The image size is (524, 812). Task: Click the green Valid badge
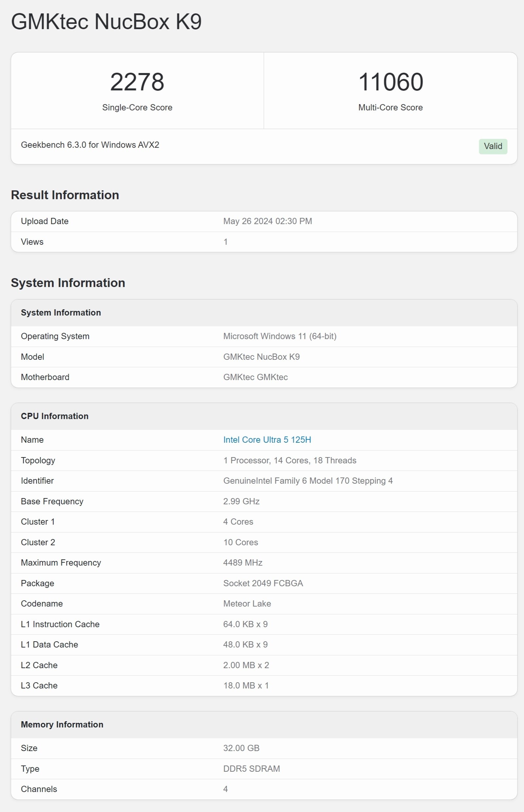click(493, 146)
